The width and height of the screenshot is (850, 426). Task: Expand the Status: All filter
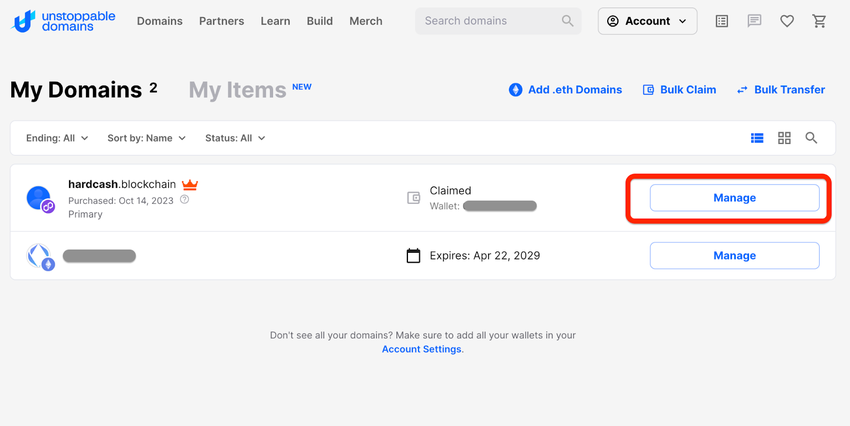coord(235,138)
